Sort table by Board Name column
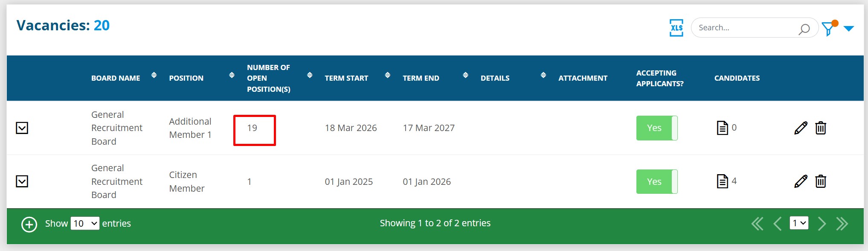This screenshot has height=251, width=868. [x=154, y=76]
